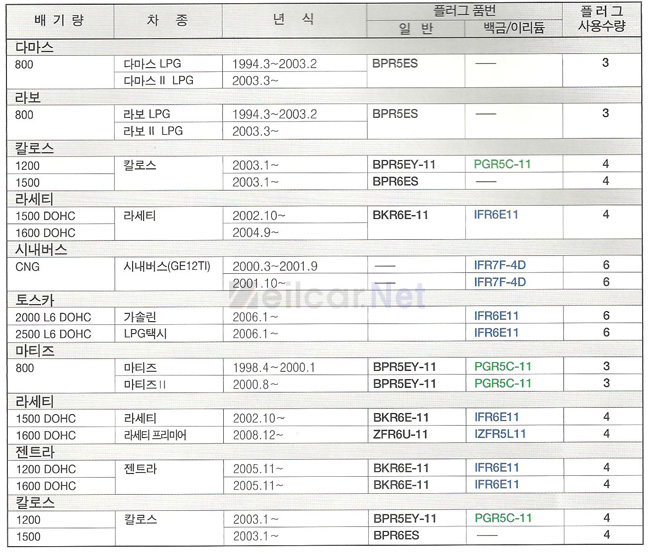
Task: Click the year cell 2008.12~
Action: [x=258, y=435]
